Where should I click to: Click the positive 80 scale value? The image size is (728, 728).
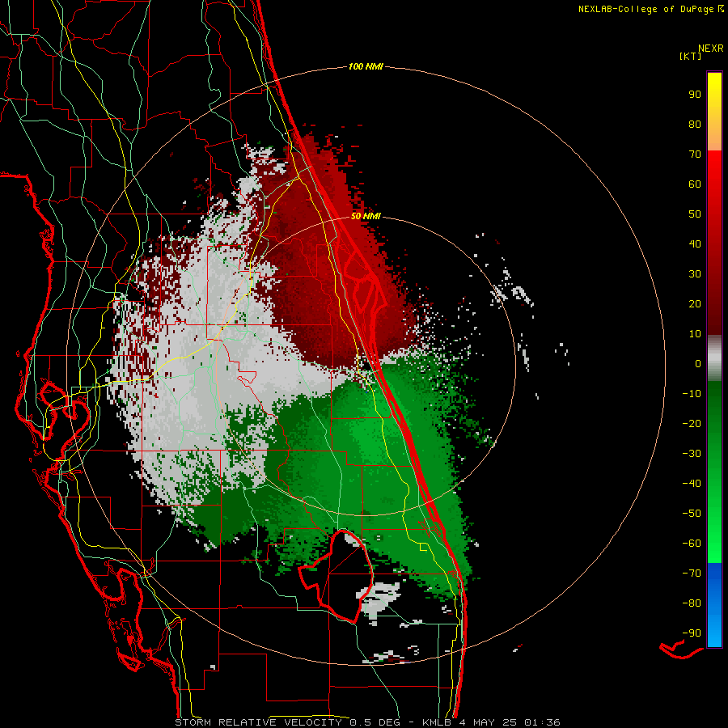pyautogui.click(x=695, y=124)
